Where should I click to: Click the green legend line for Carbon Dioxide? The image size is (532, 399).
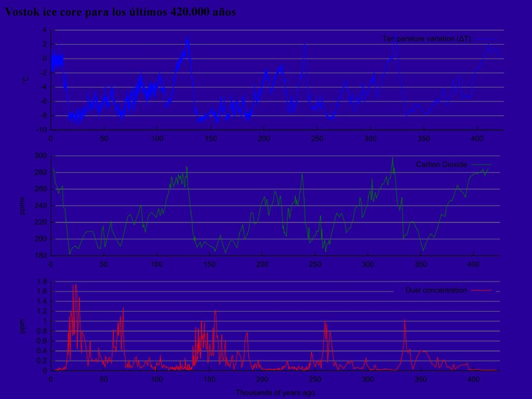tap(481, 165)
